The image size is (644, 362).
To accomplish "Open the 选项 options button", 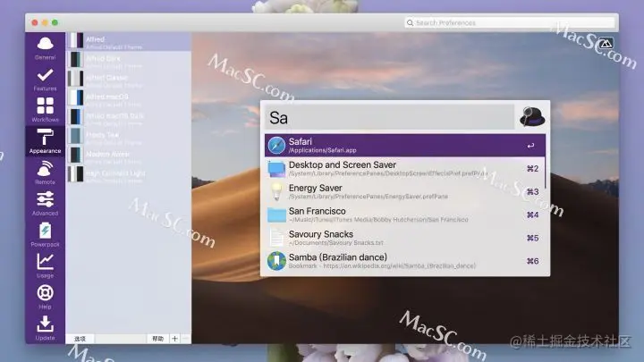I will click(x=80, y=339).
